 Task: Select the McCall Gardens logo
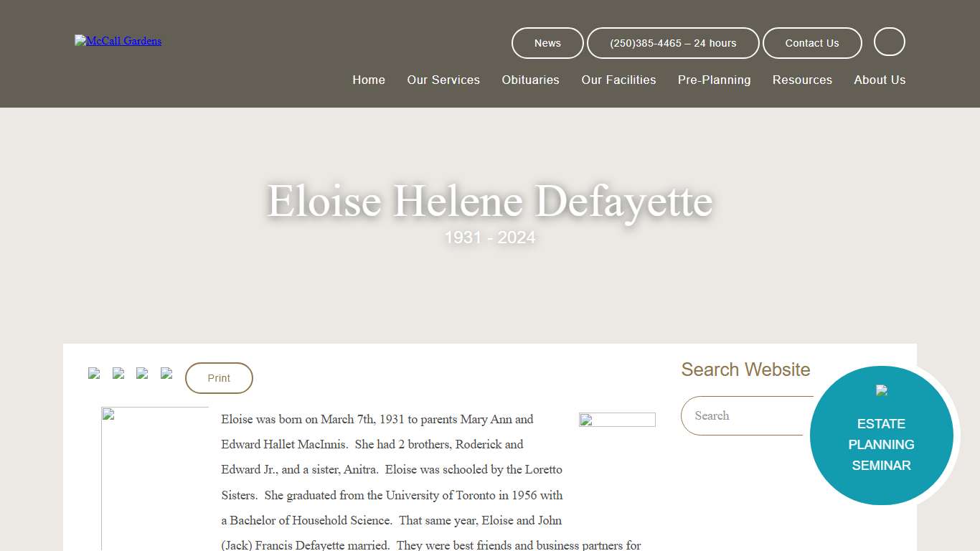pyautogui.click(x=118, y=41)
